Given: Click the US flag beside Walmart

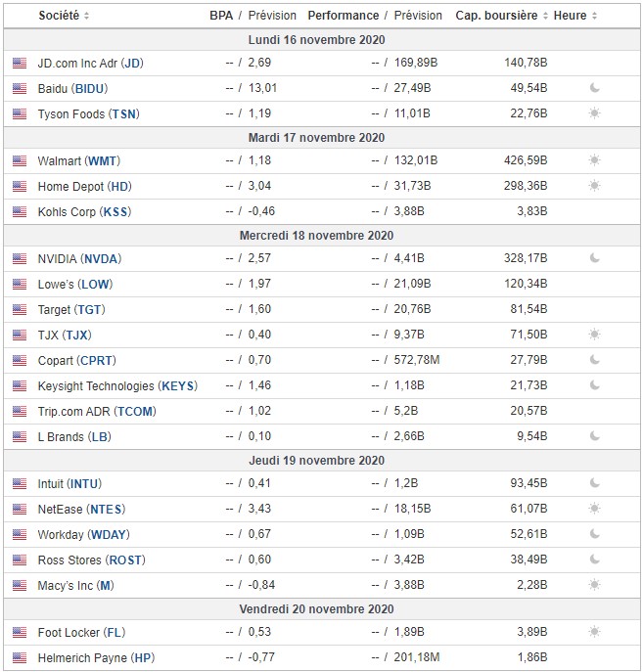Looking at the screenshot, I should tap(20, 160).
